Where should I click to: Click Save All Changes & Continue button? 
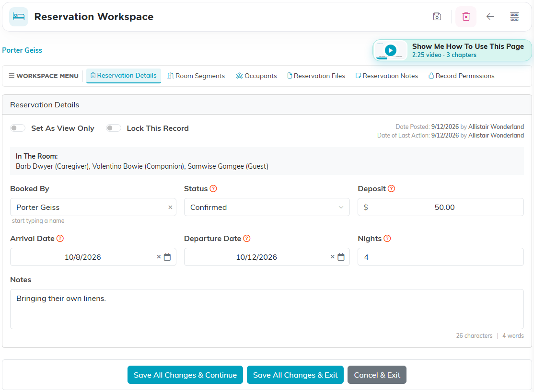pyautogui.click(x=185, y=375)
